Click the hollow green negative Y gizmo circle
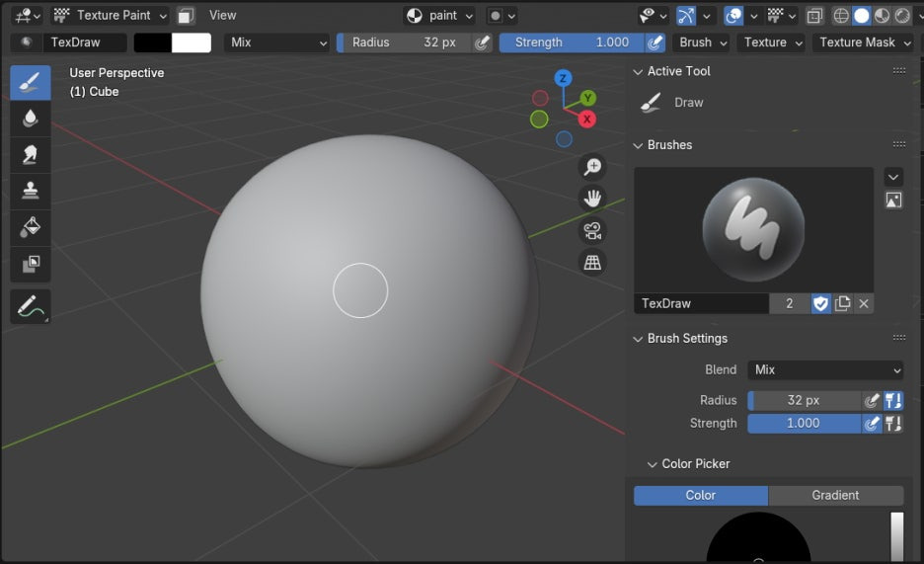 tap(539, 120)
